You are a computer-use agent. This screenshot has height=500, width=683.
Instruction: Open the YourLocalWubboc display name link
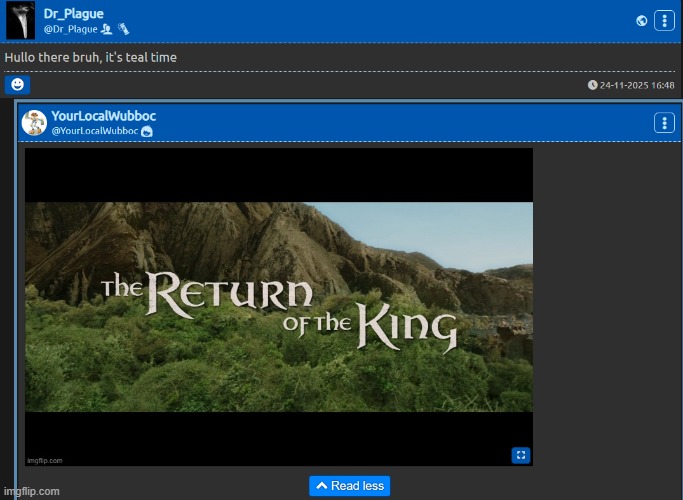[103, 116]
